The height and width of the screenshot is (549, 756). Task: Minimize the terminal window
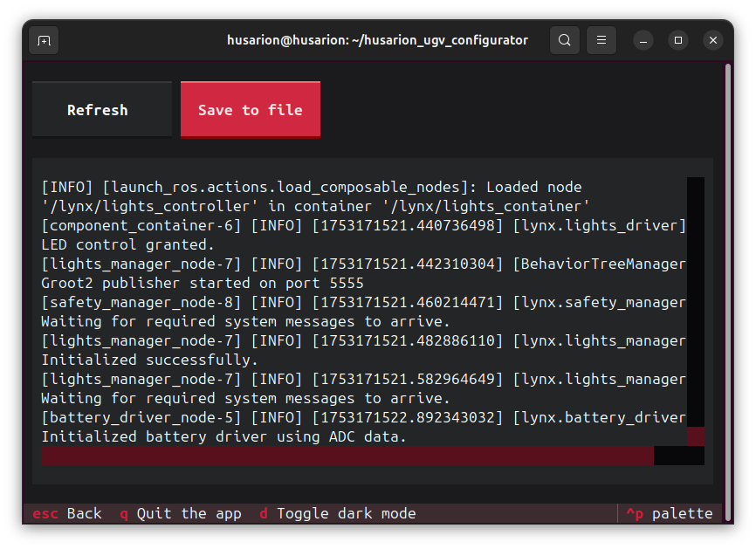[x=643, y=40]
